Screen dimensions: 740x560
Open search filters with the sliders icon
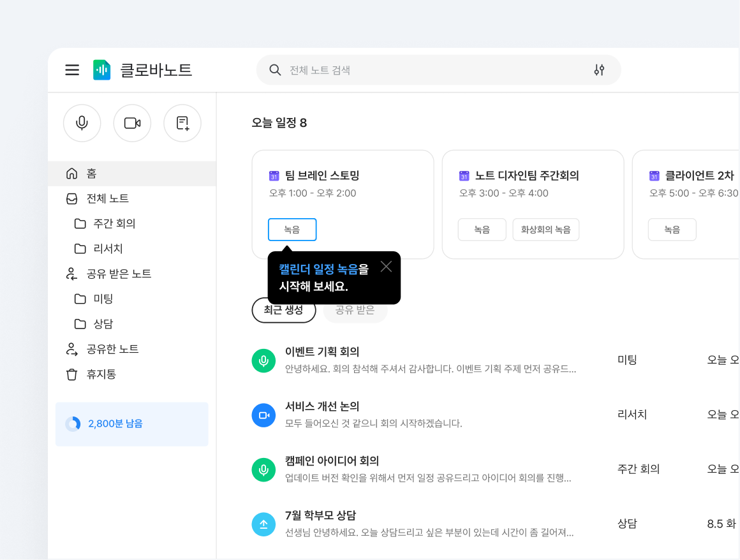(x=600, y=70)
